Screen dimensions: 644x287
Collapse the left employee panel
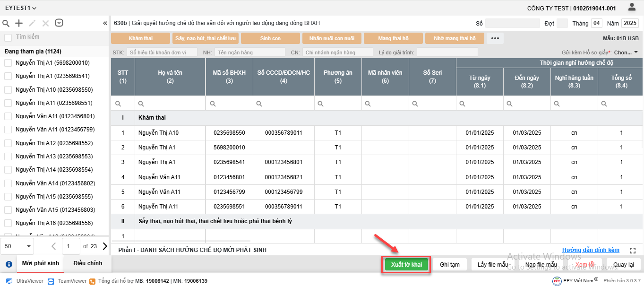(x=105, y=23)
